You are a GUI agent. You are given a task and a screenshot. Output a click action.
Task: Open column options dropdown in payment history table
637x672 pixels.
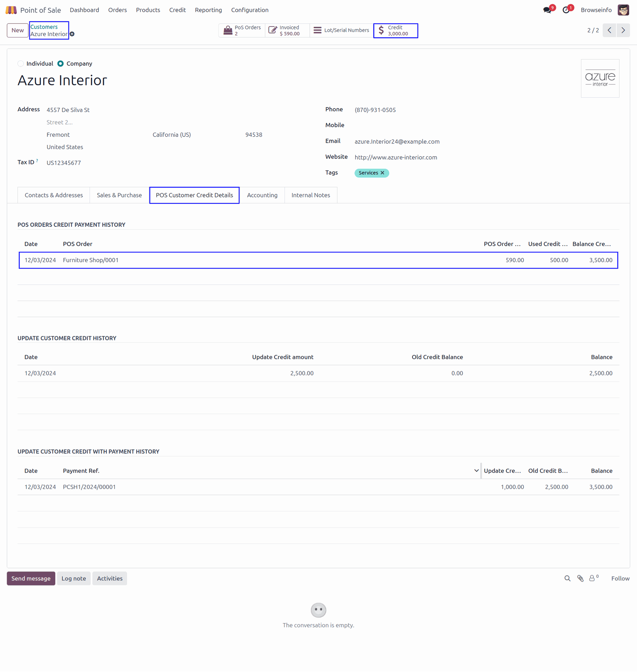click(x=476, y=471)
